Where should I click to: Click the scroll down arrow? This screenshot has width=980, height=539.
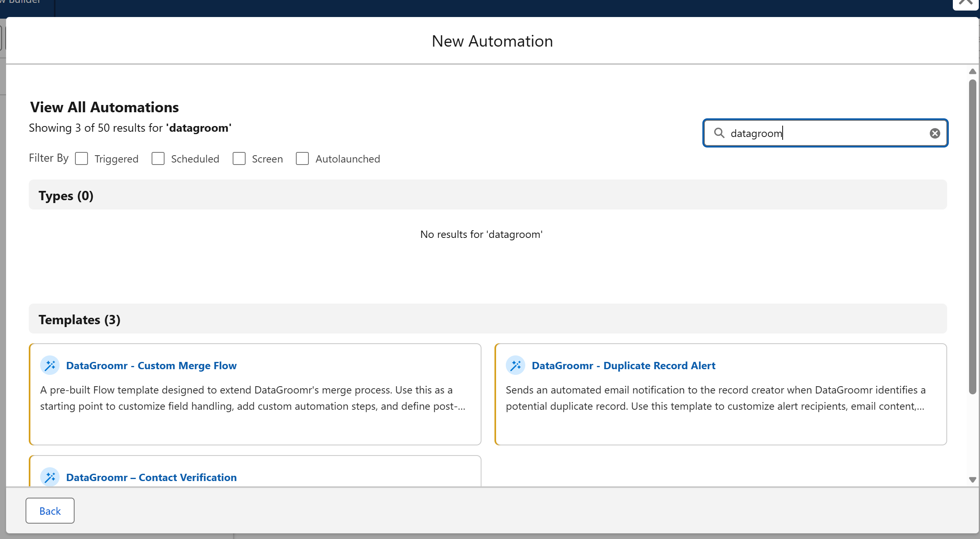[972, 480]
